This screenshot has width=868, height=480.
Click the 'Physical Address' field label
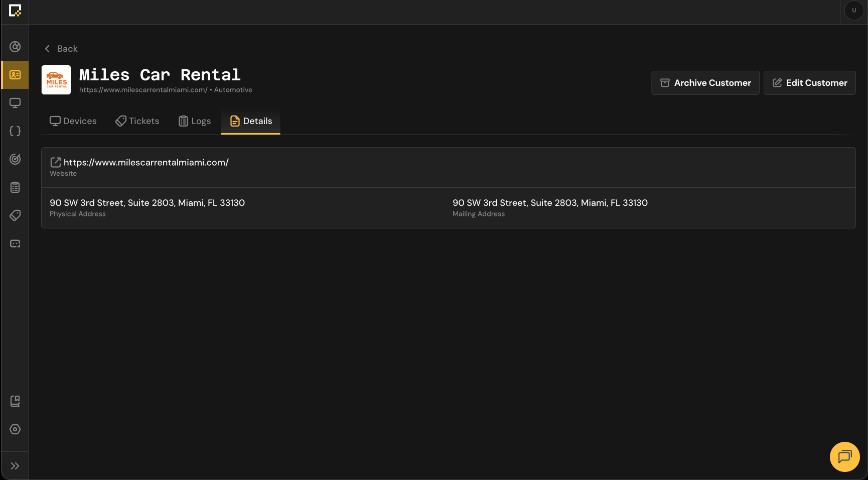click(78, 214)
